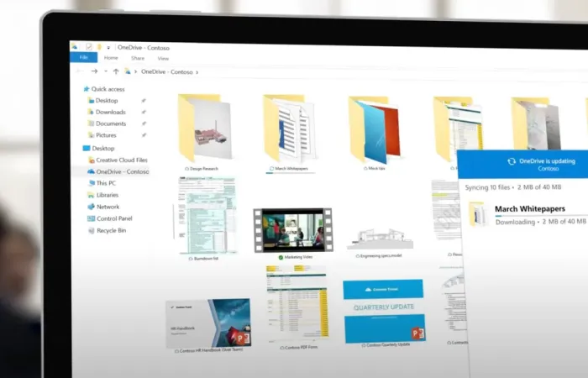Click Syncing 10 files status text
Image resolution: width=588 pixels, height=378 pixels.
[x=487, y=187]
